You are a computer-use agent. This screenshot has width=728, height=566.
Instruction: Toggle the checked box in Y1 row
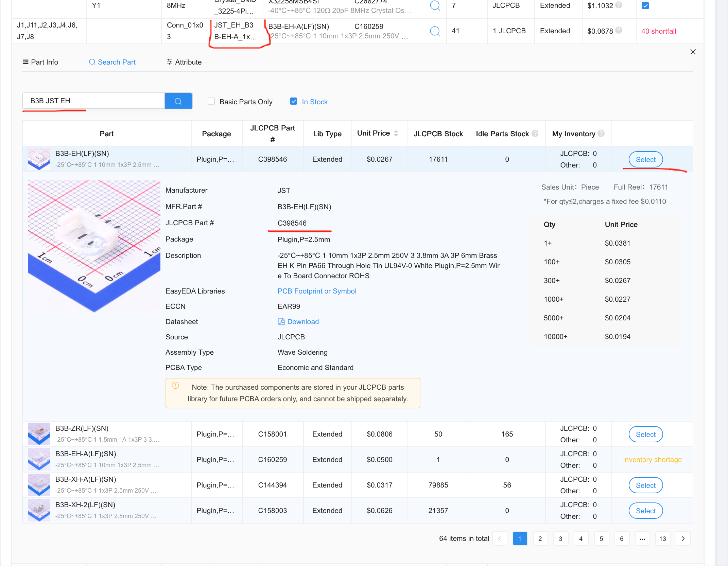645,6
